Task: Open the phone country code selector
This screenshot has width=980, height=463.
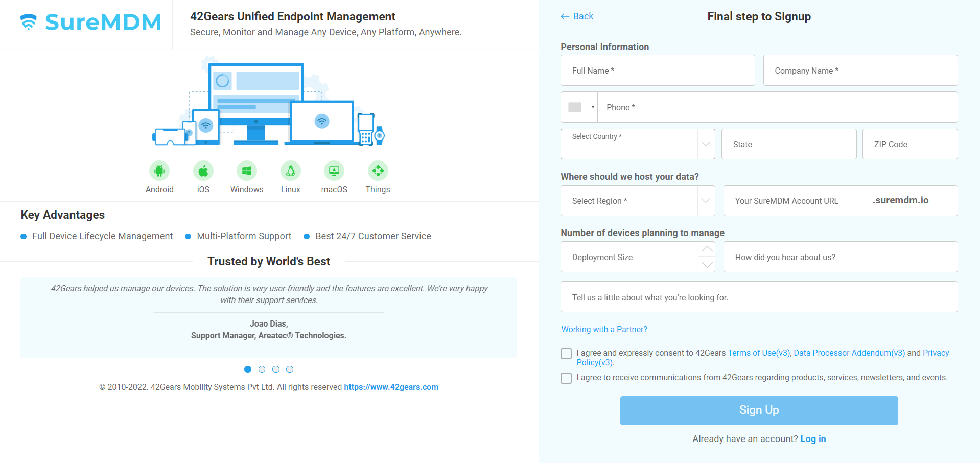Action: click(x=579, y=107)
